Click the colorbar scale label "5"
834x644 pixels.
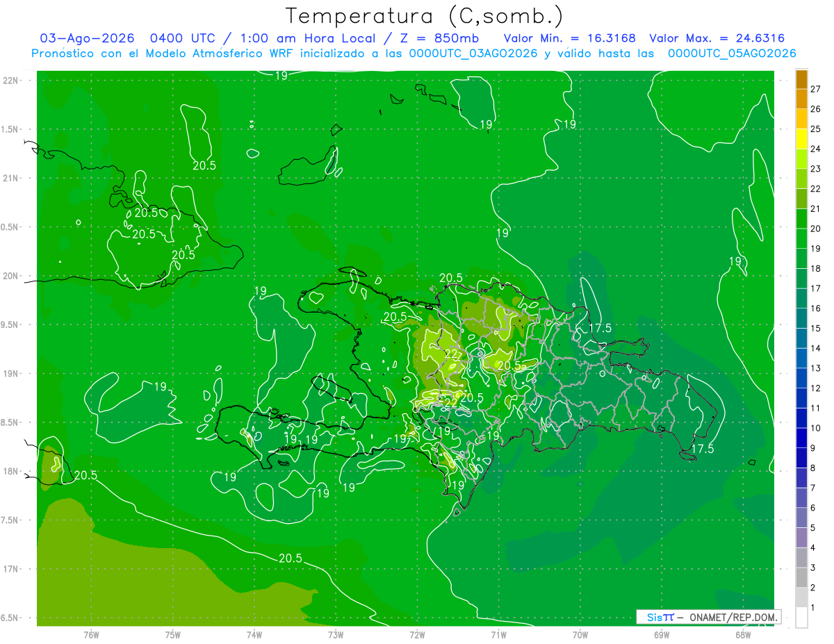pos(813,528)
